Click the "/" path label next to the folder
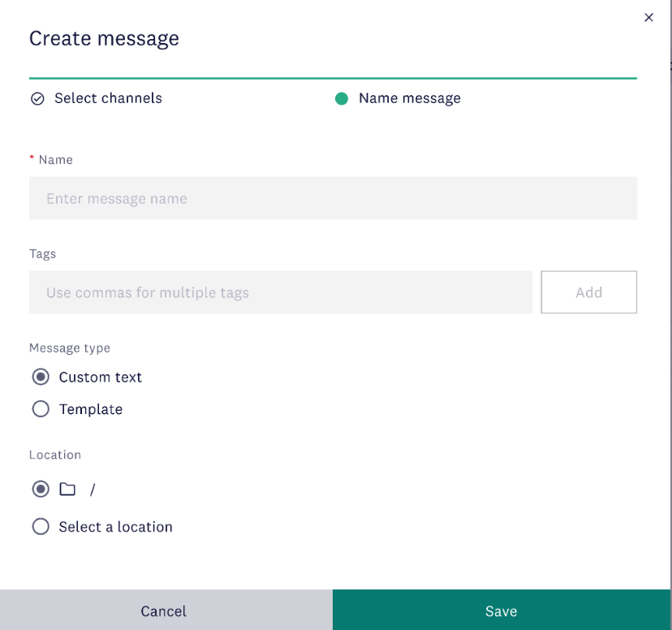This screenshot has width=672, height=630. (x=92, y=489)
